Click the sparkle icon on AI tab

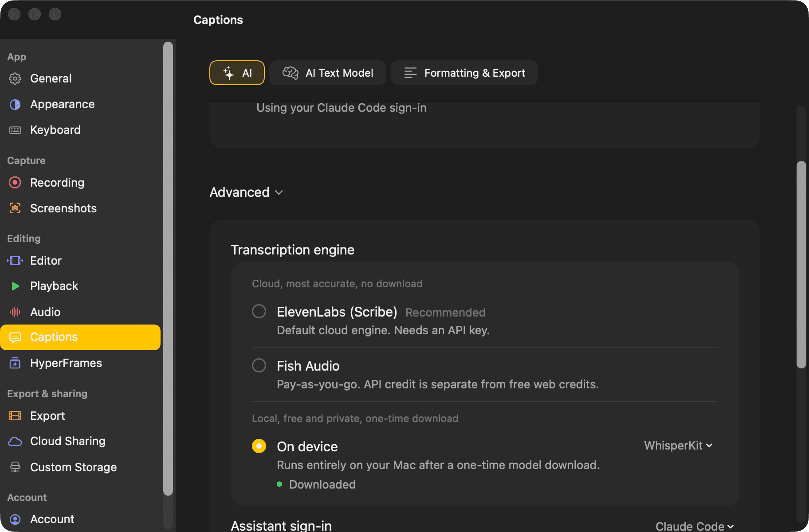point(228,73)
